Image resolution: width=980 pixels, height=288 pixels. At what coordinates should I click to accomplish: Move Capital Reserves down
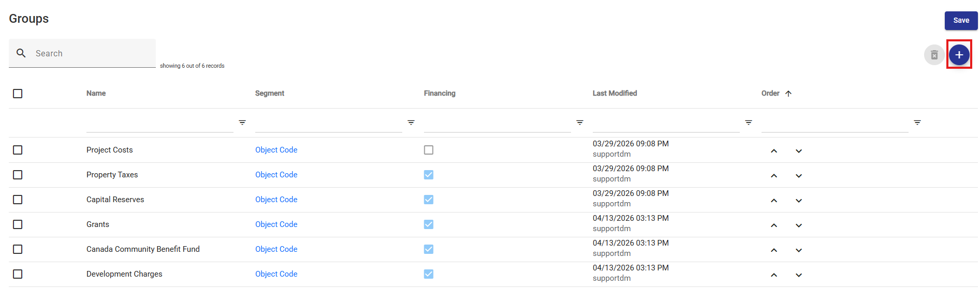799,201
